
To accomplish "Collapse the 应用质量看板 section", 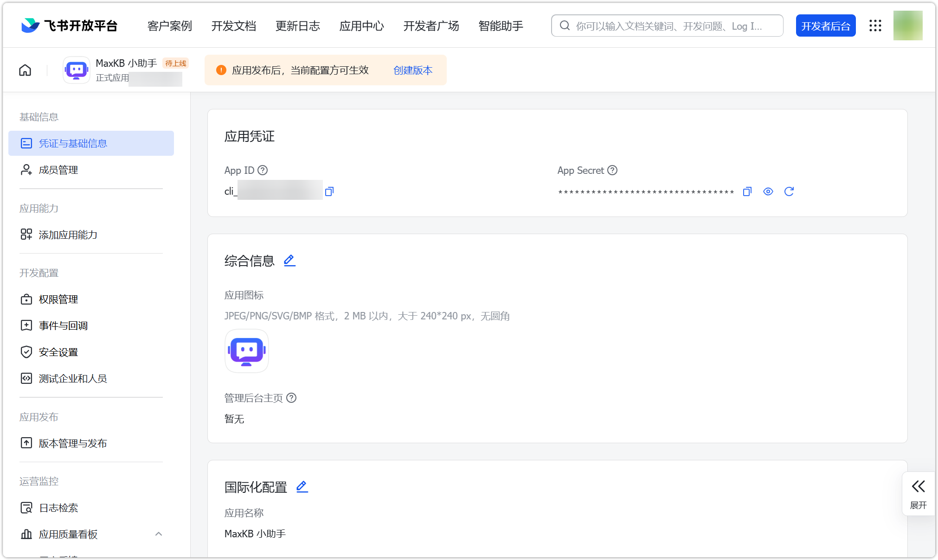I will pyautogui.click(x=159, y=534).
